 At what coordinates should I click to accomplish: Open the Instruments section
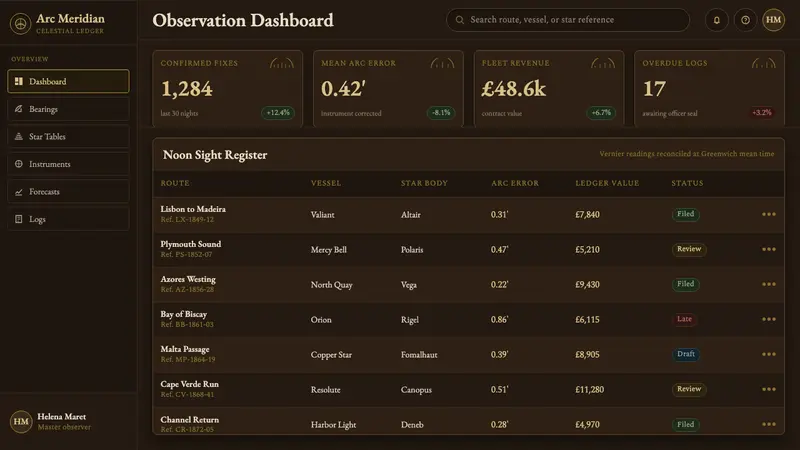[68, 164]
